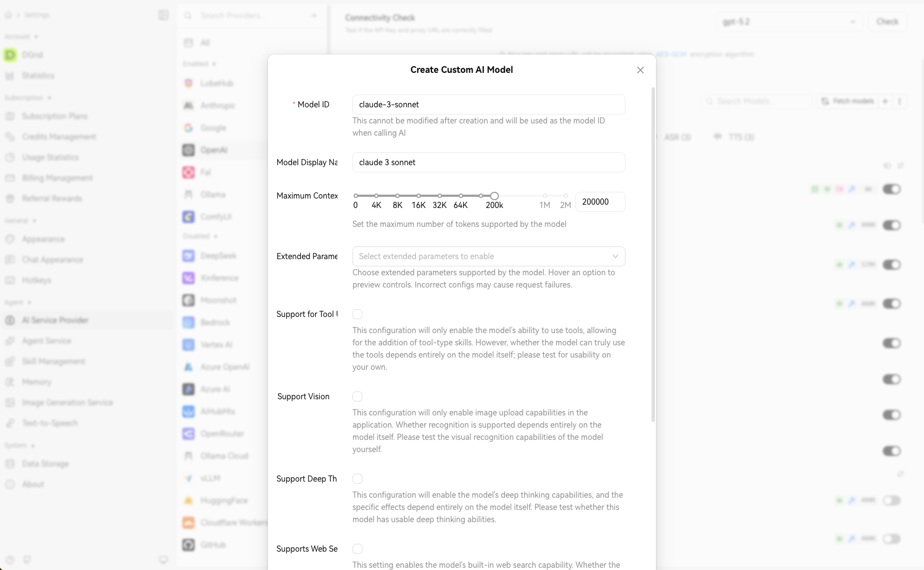
Task: Enable the Support for Tool Use checkbox
Action: click(x=357, y=314)
